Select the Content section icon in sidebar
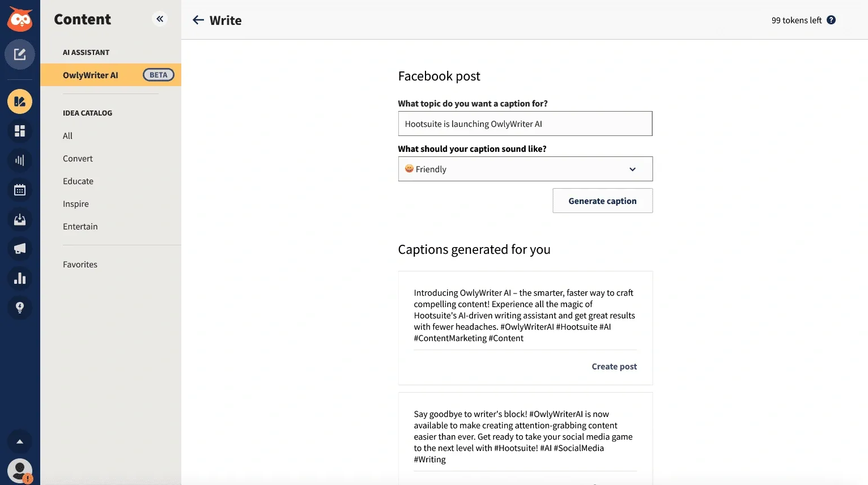Viewport: 868px width, 485px height. click(x=20, y=101)
